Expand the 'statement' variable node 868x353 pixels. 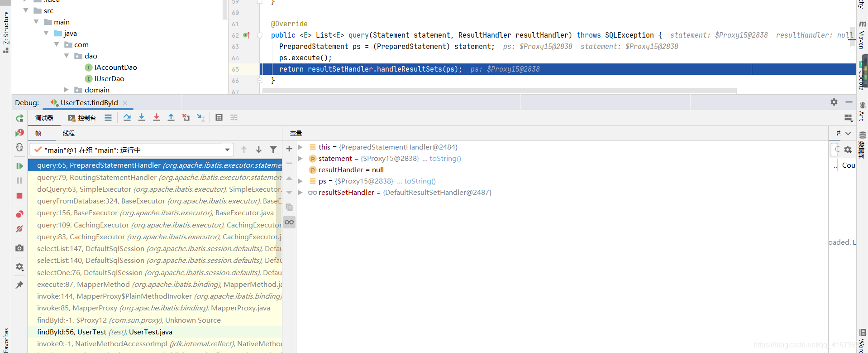[x=300, y=159]
